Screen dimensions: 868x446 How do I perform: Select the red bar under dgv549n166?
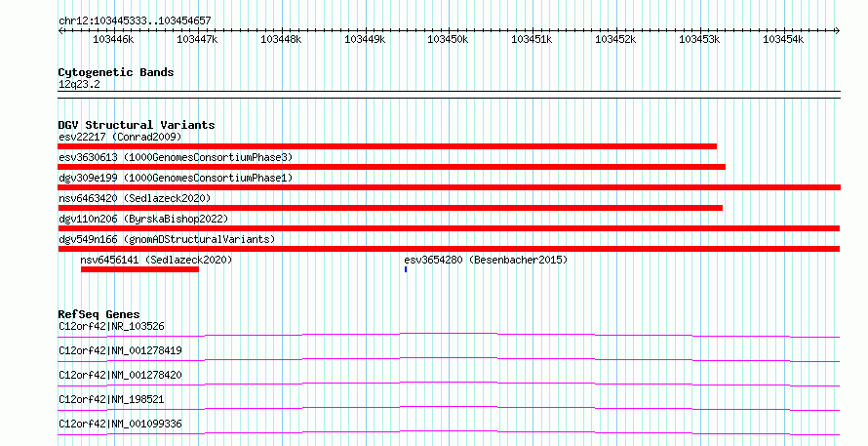[x=449, y=249]
